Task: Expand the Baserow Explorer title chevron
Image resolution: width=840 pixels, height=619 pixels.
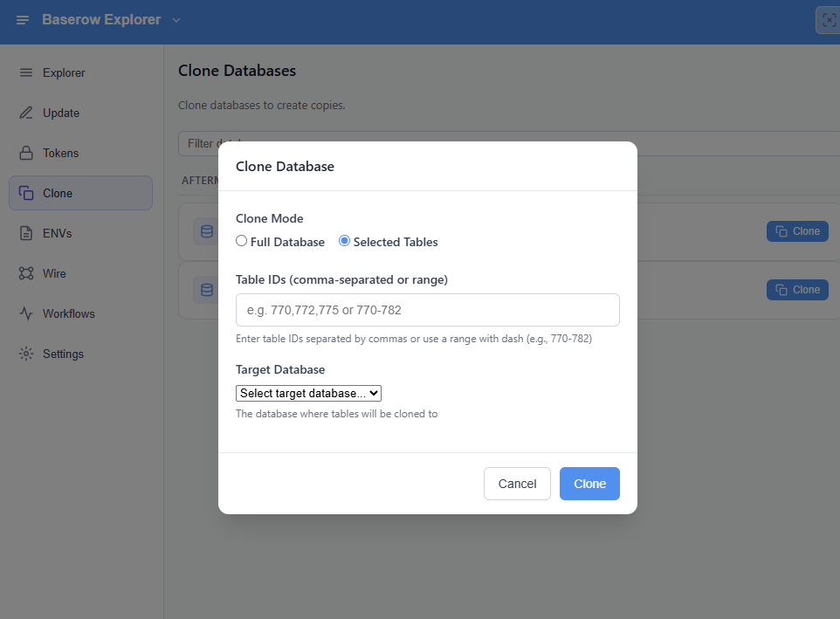Action: coord(176,20)
